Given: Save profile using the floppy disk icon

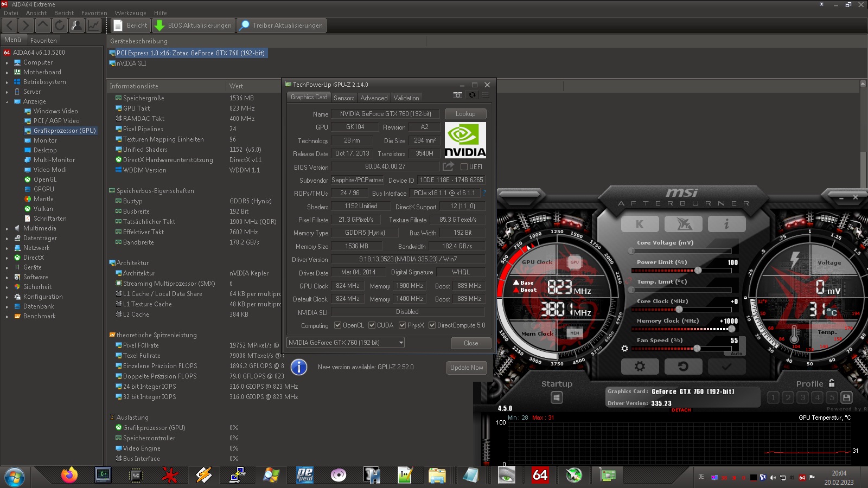Looking at the screenshot, I should 846,397.
